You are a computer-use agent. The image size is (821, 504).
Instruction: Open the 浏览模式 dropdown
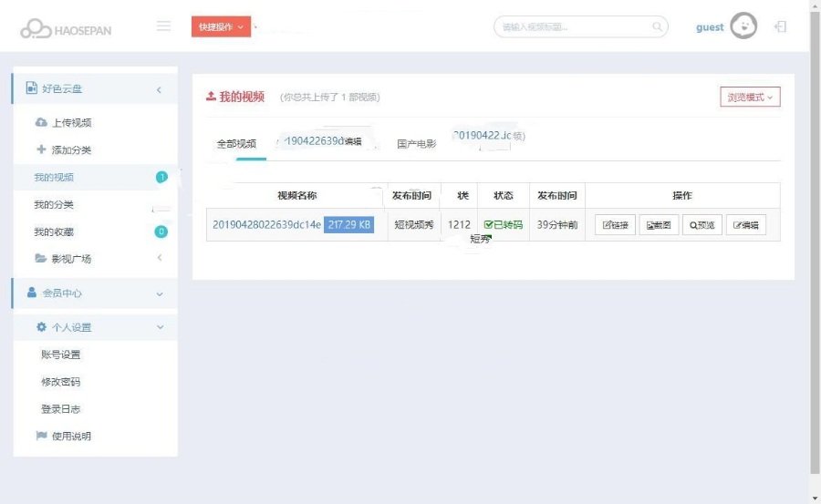coord(750,97)
